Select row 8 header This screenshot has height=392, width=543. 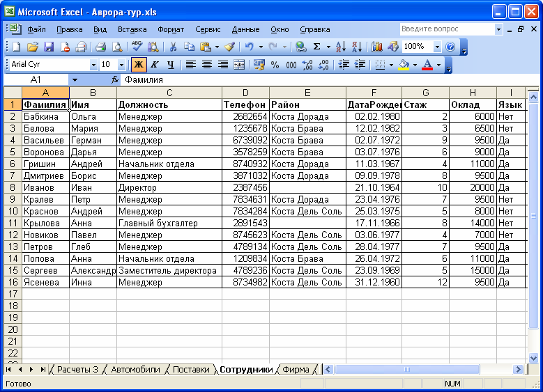(x=13, y=187)
